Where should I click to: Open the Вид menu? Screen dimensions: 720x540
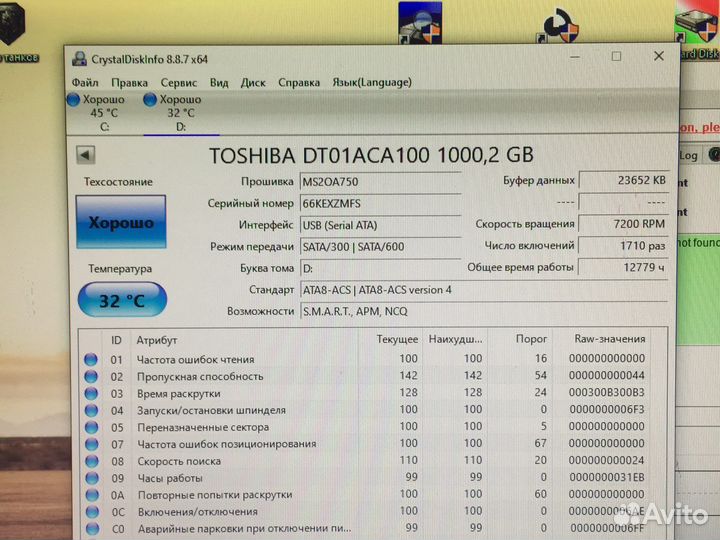click(219, 83)
